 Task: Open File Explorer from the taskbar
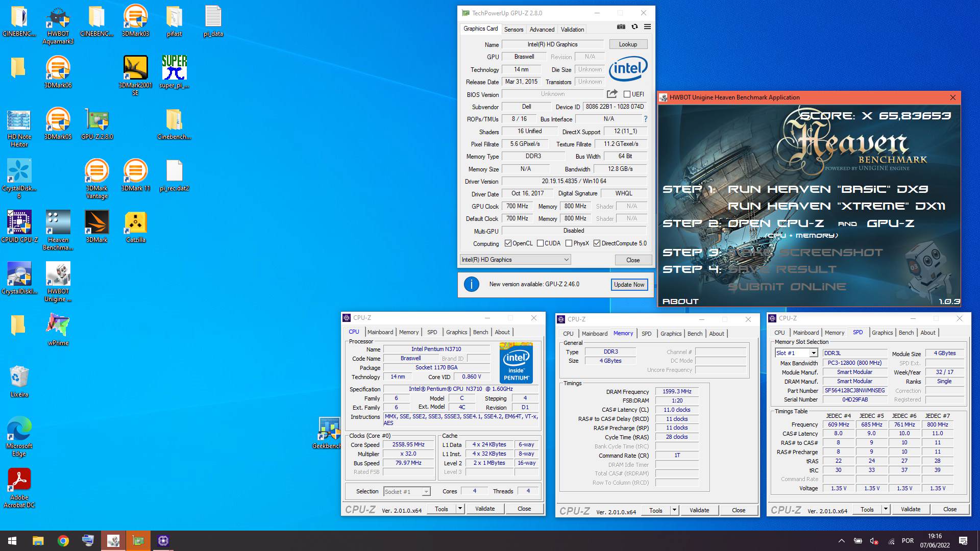38,541
